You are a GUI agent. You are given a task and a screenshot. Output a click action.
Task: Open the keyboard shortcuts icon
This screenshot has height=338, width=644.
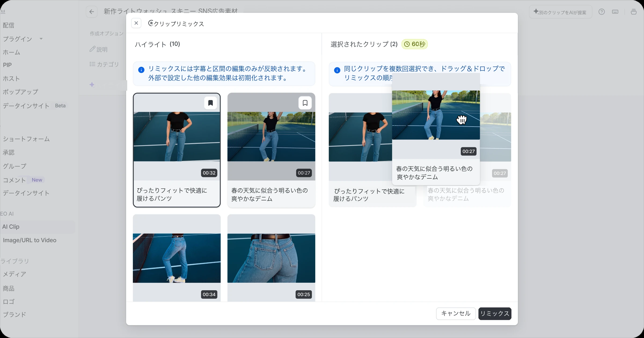click(615, 12)
